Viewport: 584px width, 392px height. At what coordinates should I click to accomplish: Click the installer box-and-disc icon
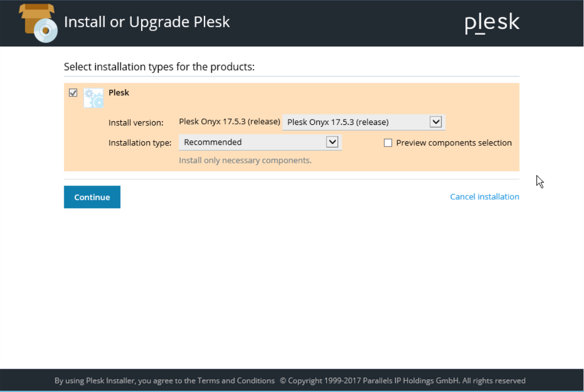coord(38,23)
